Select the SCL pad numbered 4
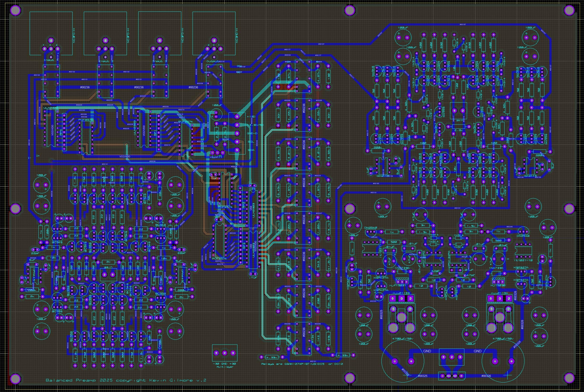584x392 pixels. coord(237,142)
